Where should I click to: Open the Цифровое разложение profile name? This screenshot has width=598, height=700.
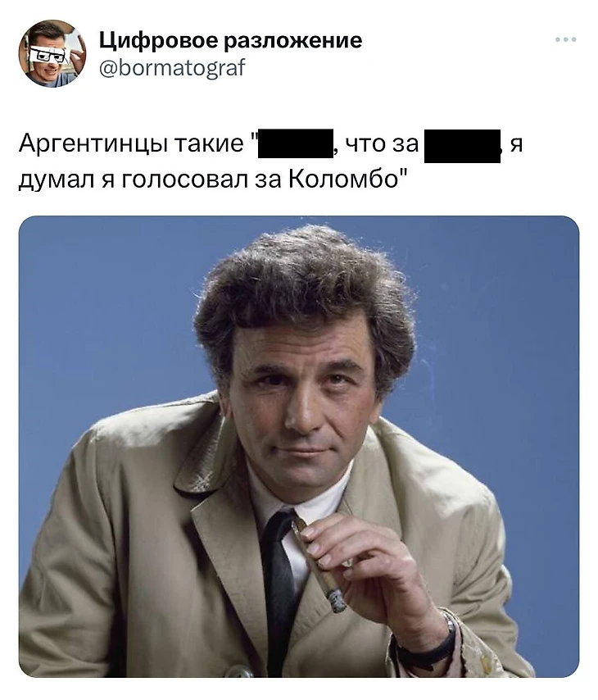point(230,40)
